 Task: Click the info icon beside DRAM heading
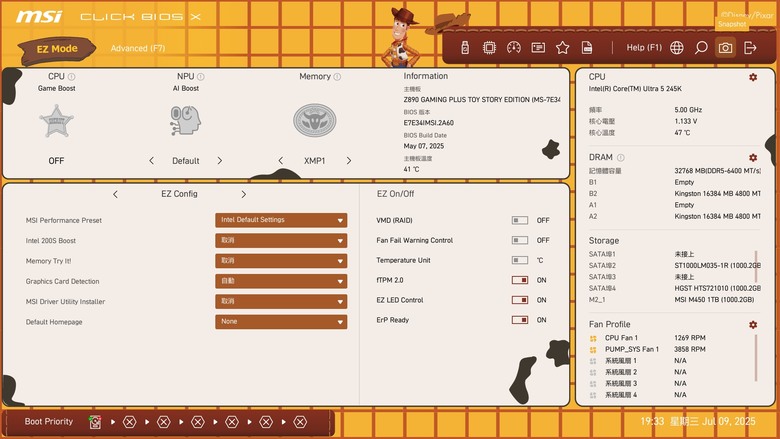click(620, 158)
